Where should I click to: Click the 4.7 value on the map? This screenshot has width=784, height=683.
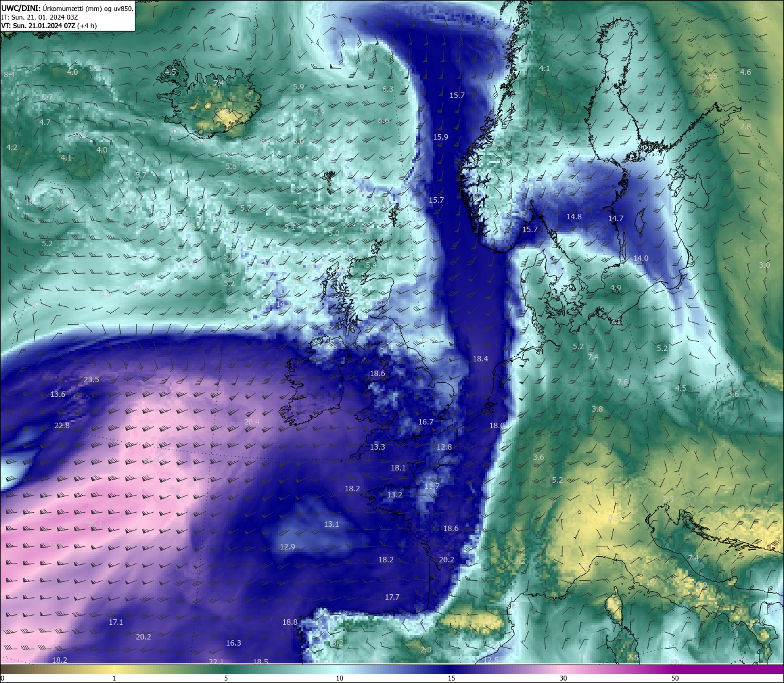(45, 123)
